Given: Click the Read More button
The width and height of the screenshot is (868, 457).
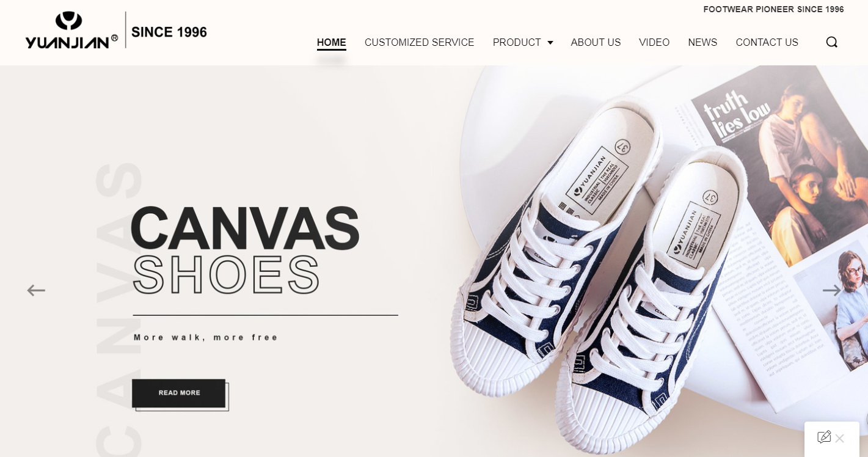Looking at the screenshot, I should [x=179, y=393].
